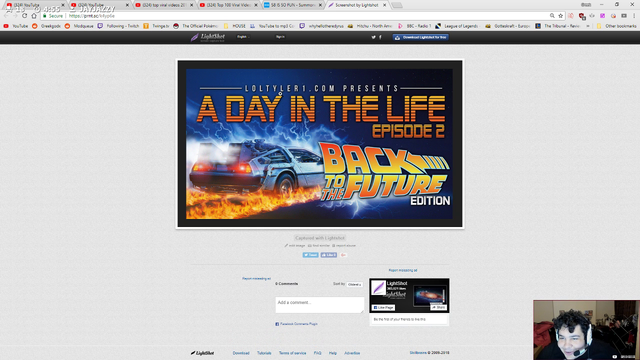The width and height of the screenshot is (640, 360).
Task: Click the Lightshot feather logo in header
Action: (x=208, y=37)
